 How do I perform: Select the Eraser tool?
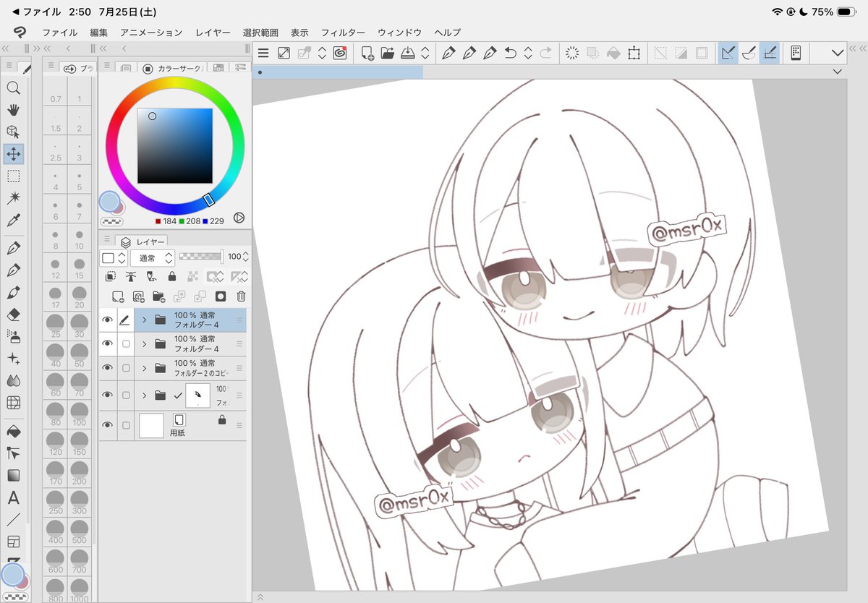tap(13, 315)
